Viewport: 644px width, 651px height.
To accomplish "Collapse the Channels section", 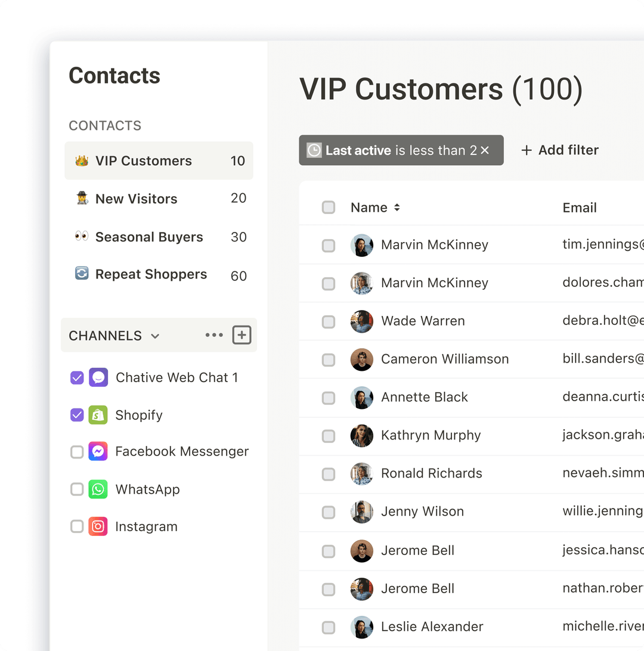I will 154,336.
